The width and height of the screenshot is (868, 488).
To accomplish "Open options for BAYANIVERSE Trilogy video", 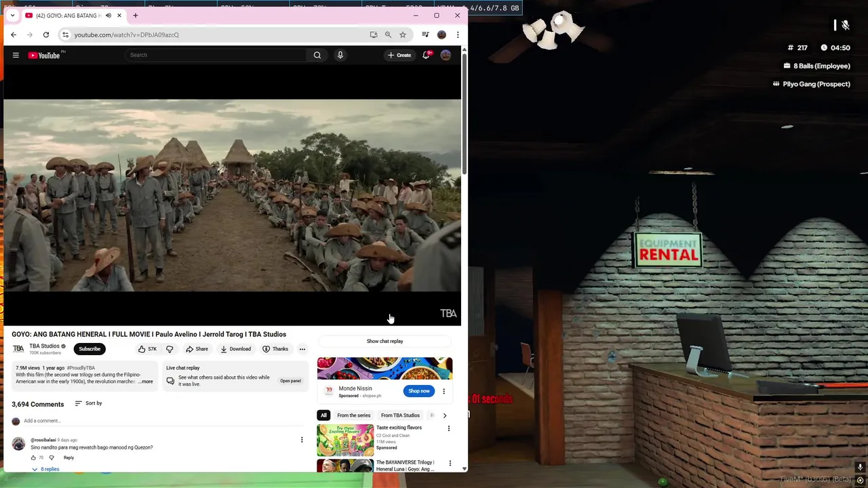I will point(450,464).
